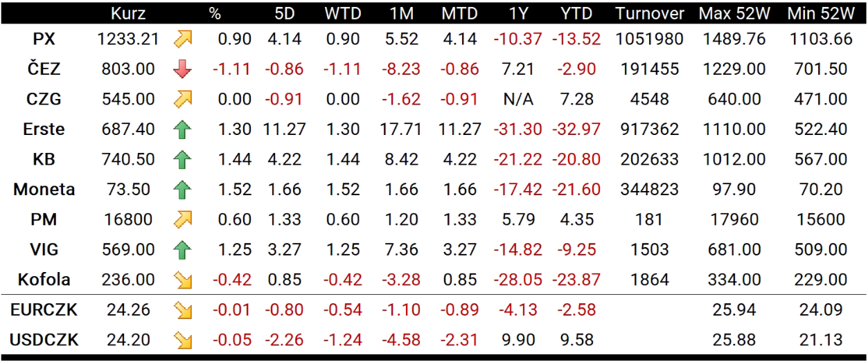Click the declining arrow icon for Kofola

[183, 280]
